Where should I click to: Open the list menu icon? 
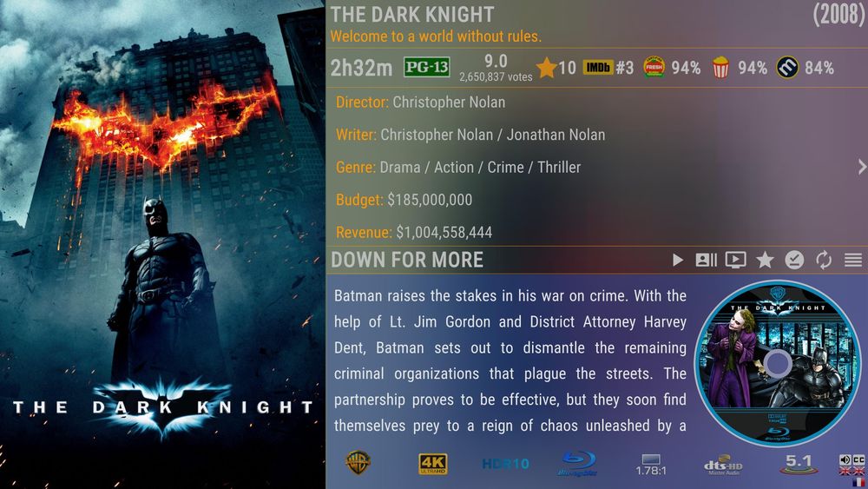(x=853, y=260)
